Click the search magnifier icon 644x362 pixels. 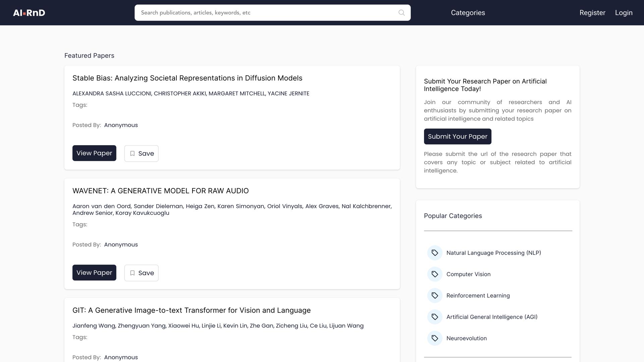tap(401, 13)
